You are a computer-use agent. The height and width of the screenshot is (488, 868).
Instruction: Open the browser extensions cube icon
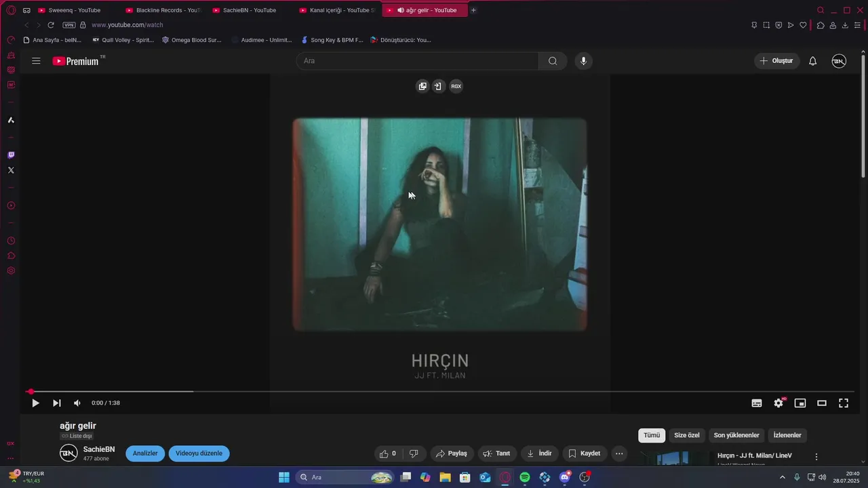(x=820, y=25)
